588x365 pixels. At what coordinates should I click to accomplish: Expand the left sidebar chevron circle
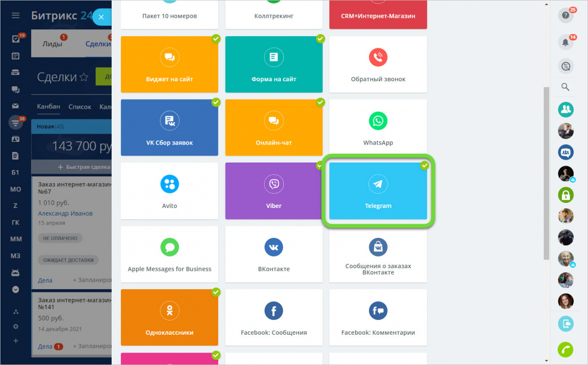point(16,290)
